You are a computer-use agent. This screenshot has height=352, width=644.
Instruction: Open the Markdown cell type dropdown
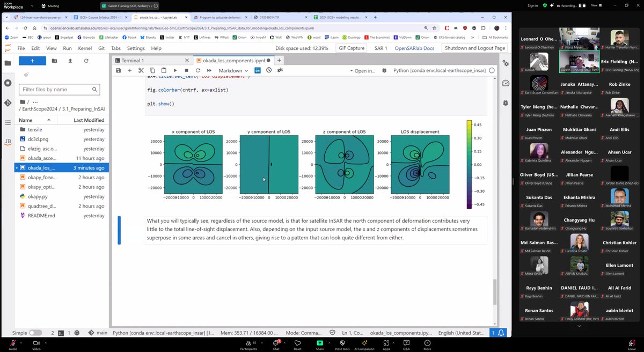pyautogui.click(x=233, y=70)
